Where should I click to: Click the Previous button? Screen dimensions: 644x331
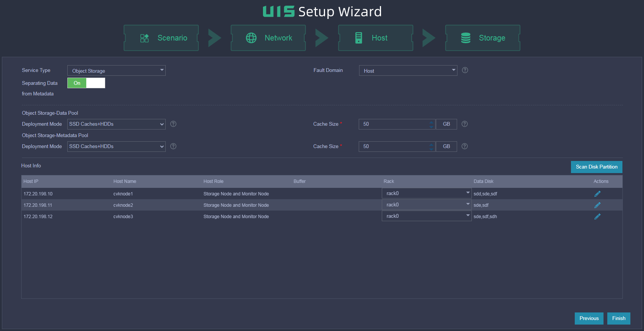(x=589, y=319)
